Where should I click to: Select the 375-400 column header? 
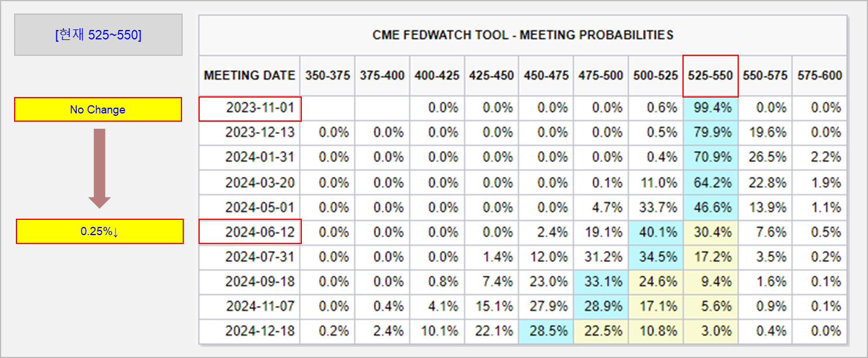pos(382,75)
